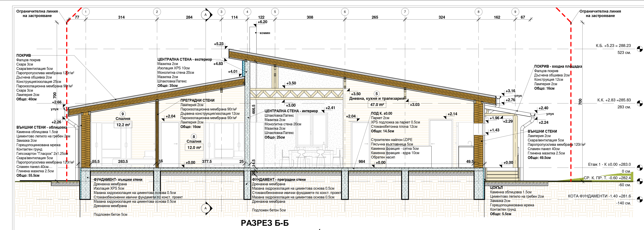Select the 12.2 m² area label box
644x230 pixels.
(123, 125)
